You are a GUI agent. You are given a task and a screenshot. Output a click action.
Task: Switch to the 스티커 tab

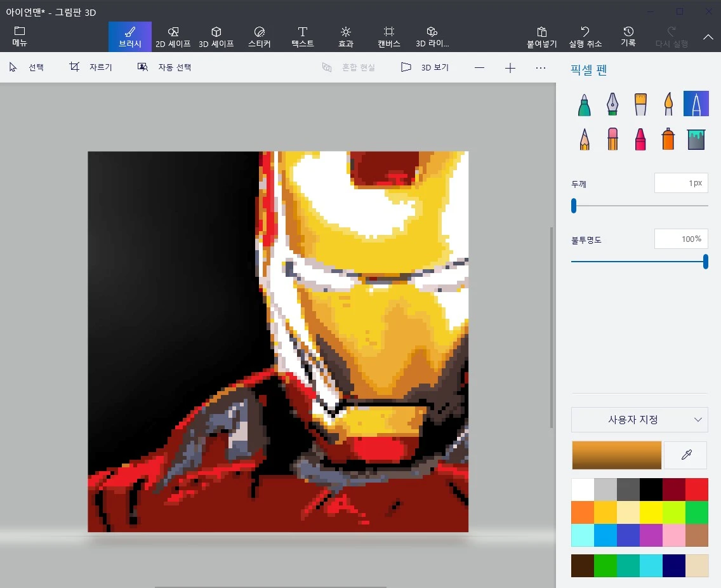click(260, 37)
